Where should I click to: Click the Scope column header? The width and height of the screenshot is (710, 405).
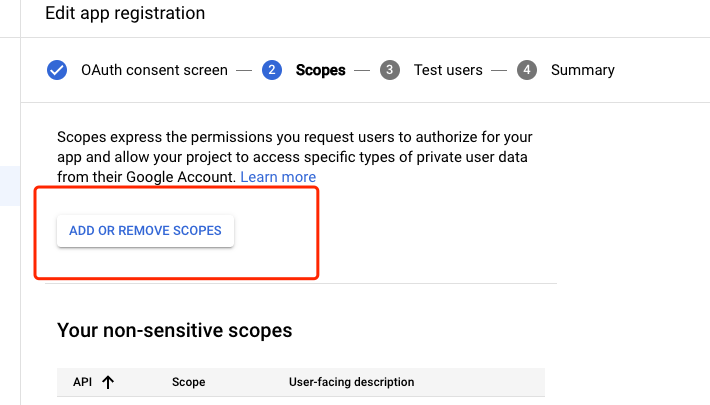(189, 382)
